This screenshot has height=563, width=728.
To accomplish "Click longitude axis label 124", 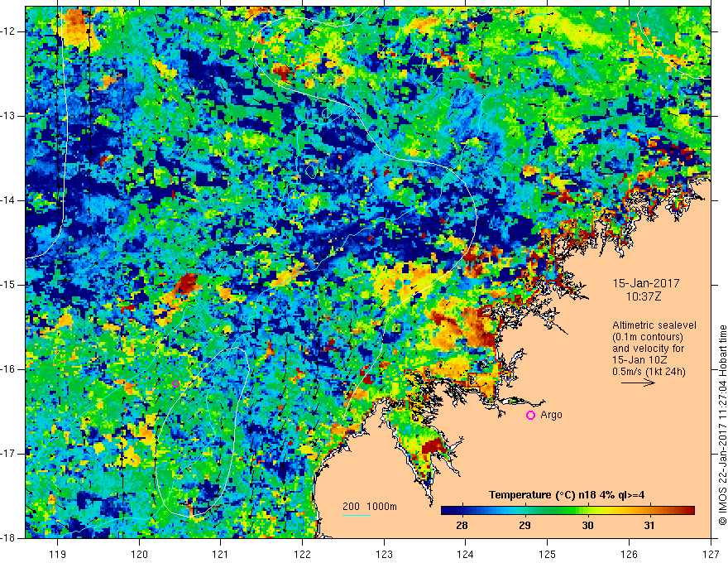I will click(x=466, y=554).
